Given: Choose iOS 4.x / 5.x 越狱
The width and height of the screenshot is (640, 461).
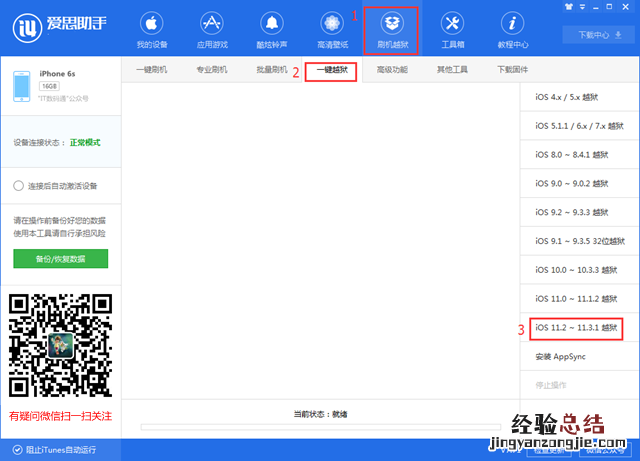Looking at the screenshot, I should pyautogui.click(x=579, y=97).
